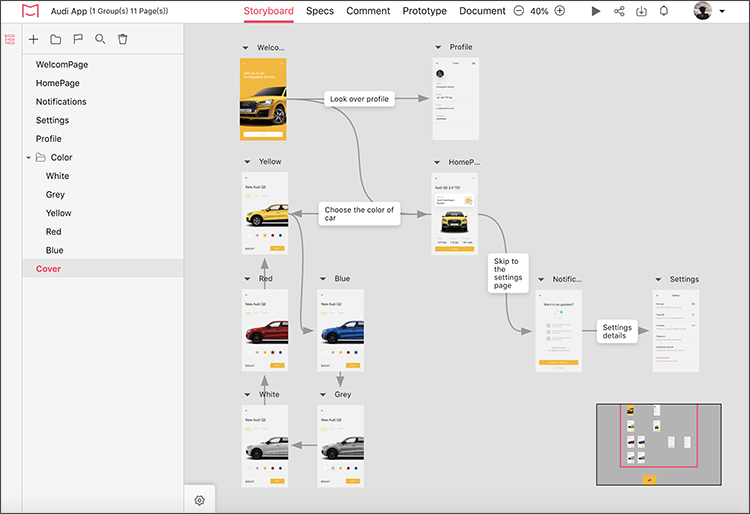Click the flag marker icon
750x514 pixels.
tap(78, 39)
